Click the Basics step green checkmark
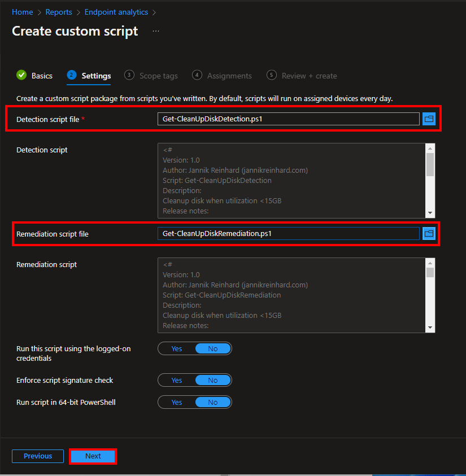This screenshot has width=466, height=476. [x=21, y=75]
